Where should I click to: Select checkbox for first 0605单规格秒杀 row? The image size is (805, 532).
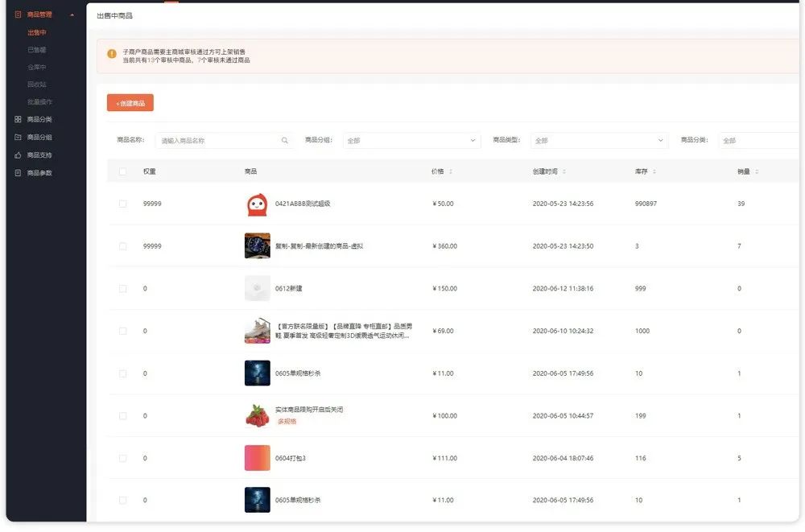pos(122,373)
